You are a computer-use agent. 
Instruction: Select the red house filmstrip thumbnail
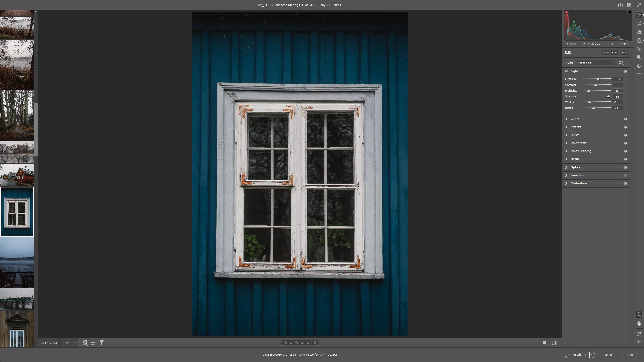pos(17,175)
